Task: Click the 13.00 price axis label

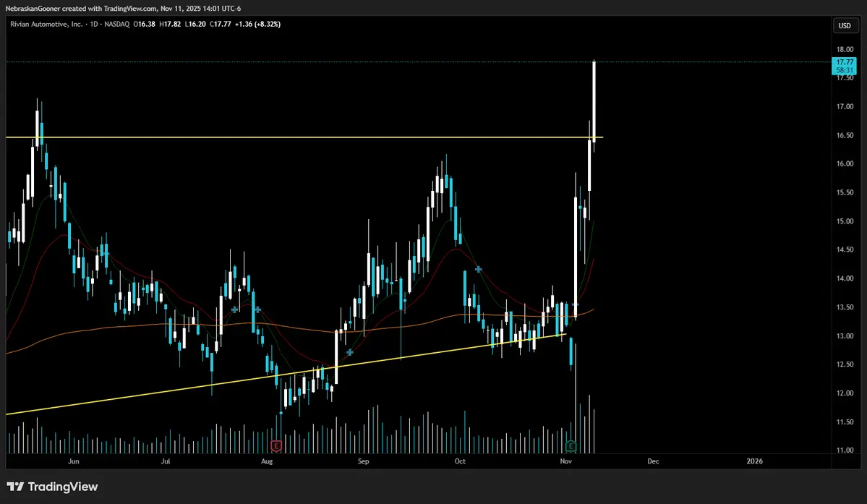Action: click(x=845, y=336)
